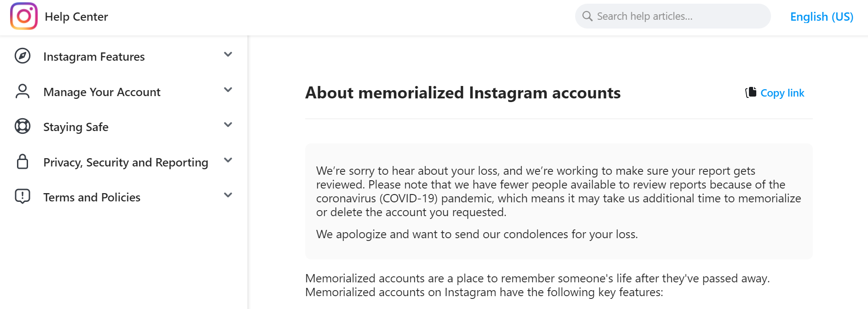This screenshot has width=868, height=309.
Task: Open the Staying Safe menu item
Action: pyautogui.click(x=124, y=126)
